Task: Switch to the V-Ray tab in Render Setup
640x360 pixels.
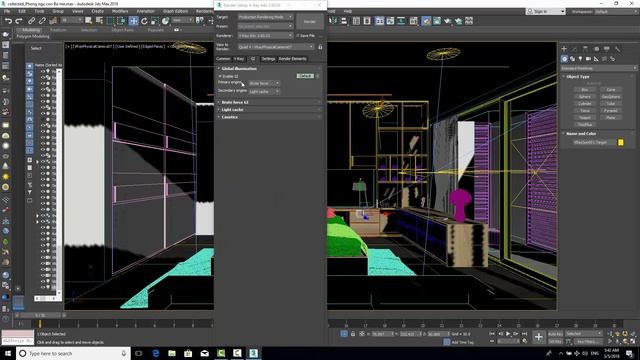Action: pyautogui.click(x=239, y=59)
